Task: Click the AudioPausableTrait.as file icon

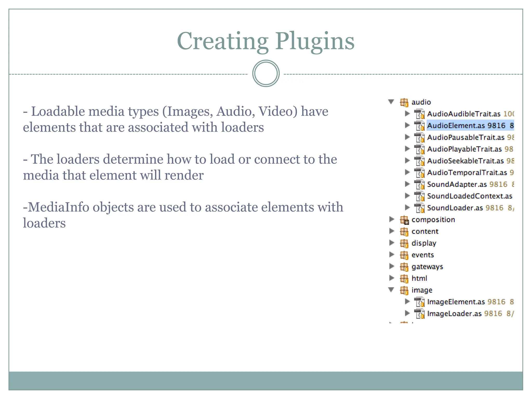Action: click(x=419, y=137)
